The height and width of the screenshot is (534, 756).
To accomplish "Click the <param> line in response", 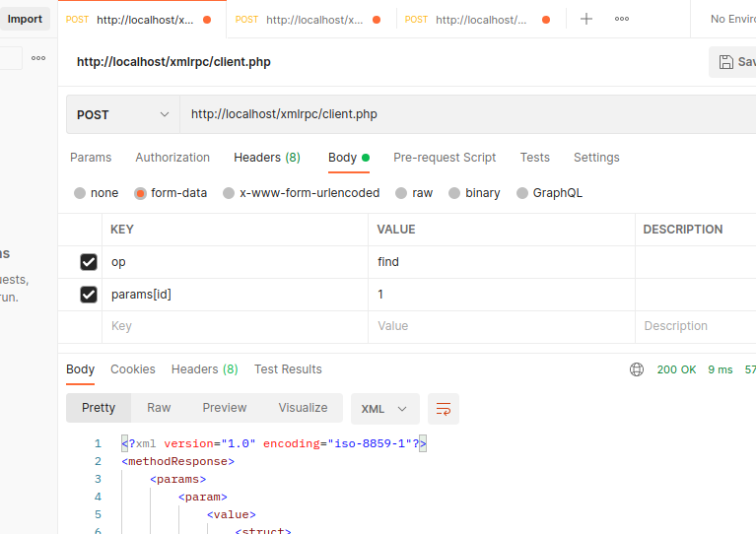I will (x=202, y=497).
